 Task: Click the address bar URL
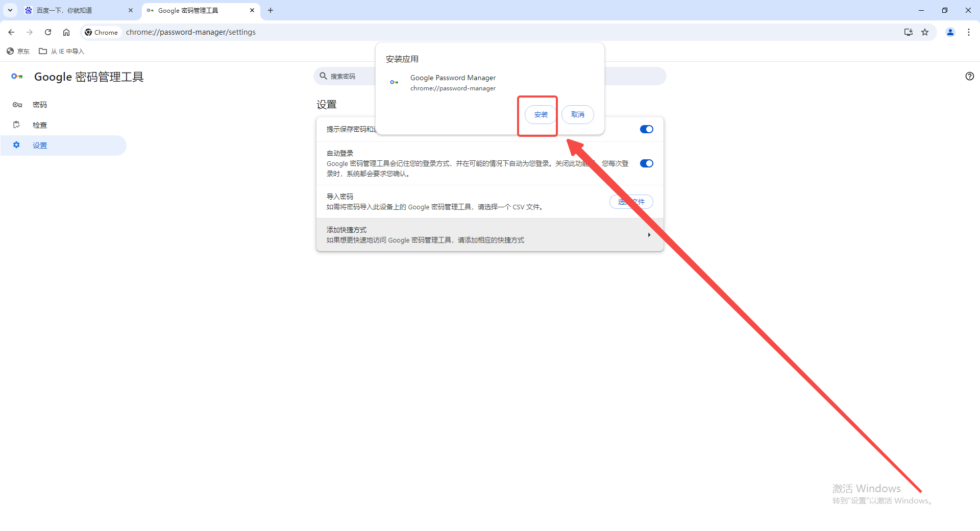point(191,32)
